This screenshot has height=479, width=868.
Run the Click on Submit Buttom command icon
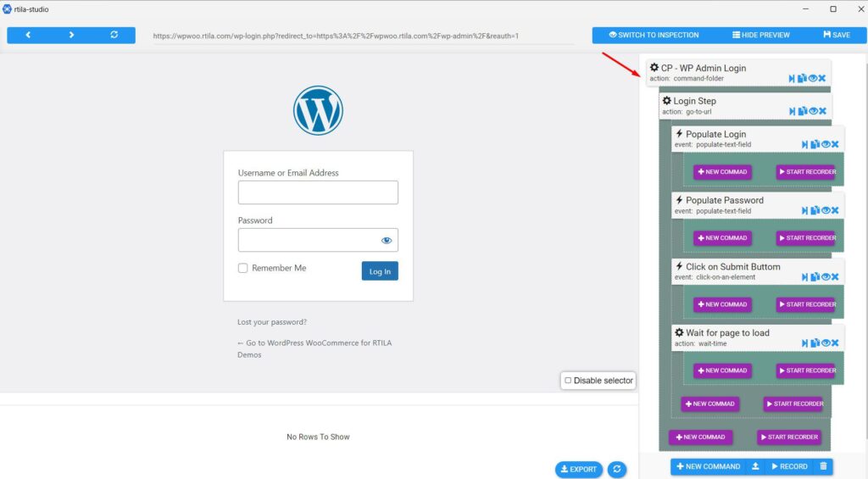pos(805,277)
